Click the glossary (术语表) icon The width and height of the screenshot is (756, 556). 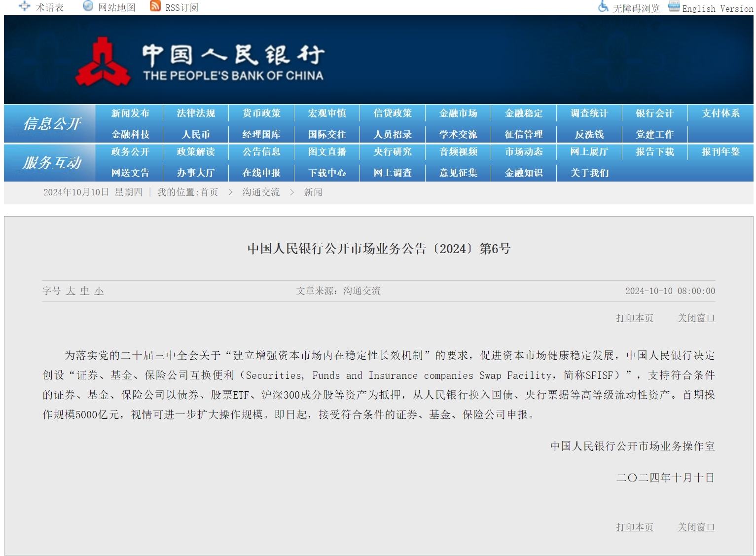(24, 6)
